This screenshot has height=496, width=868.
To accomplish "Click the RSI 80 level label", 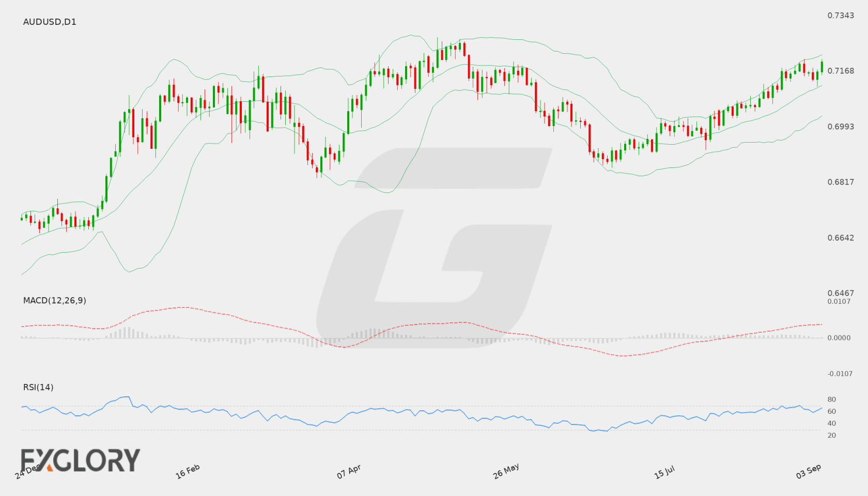I will click(831, 399).
